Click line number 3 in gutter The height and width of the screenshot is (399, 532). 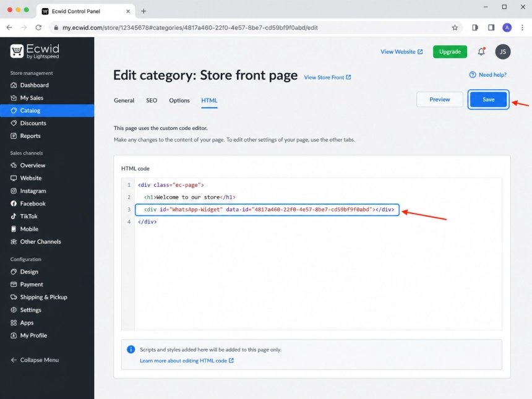pyautogui.click(x=129, y=210)
